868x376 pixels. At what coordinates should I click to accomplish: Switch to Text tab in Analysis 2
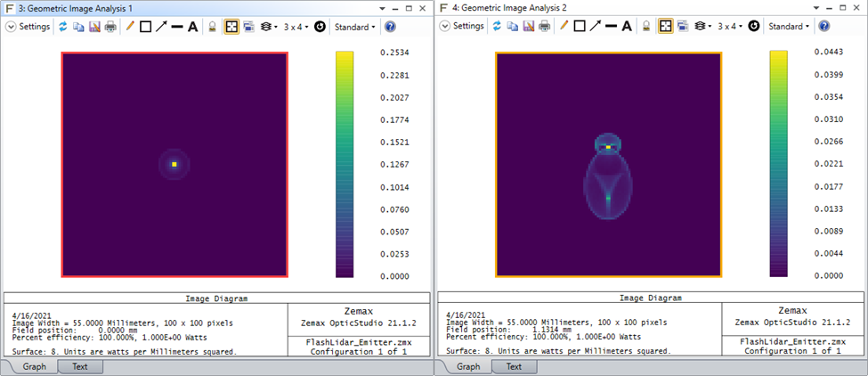point(514,366)
